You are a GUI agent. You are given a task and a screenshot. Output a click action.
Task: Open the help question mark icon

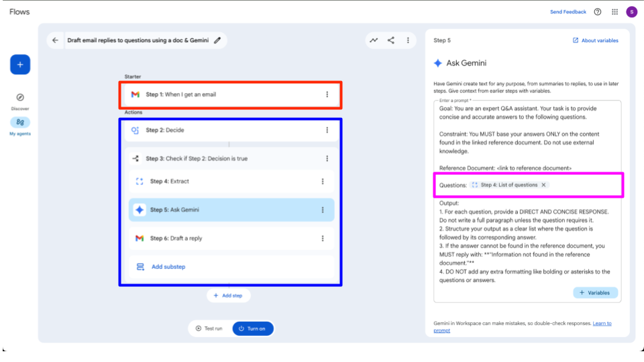tap(598, 12)
